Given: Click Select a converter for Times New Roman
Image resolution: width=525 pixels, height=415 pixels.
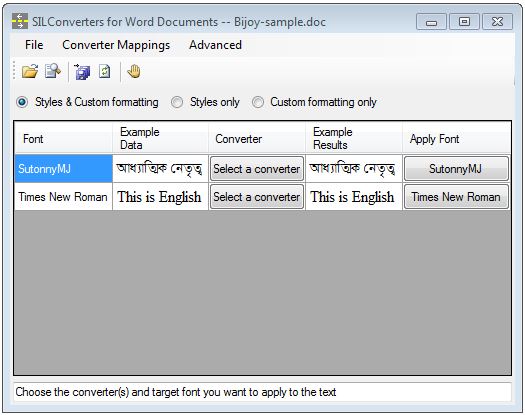Looking at the screenshot, I should click(x=257, y=197).
